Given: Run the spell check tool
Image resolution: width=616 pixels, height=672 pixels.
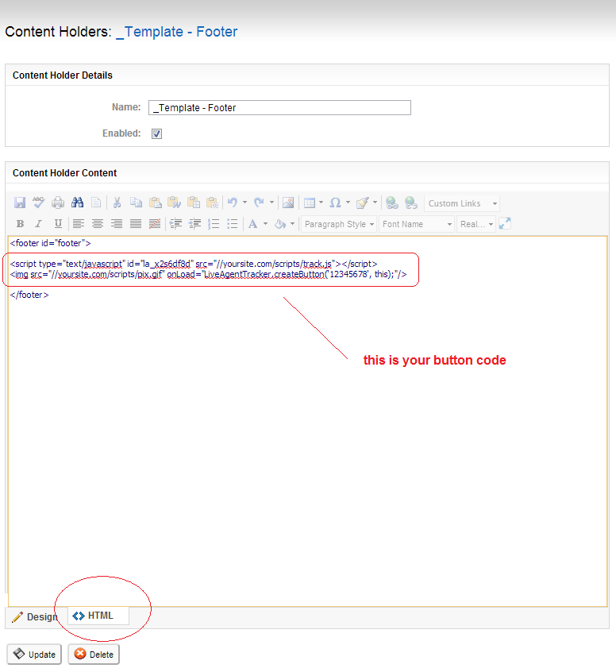Looking at the screenshot, I should [x=39, y=203].
